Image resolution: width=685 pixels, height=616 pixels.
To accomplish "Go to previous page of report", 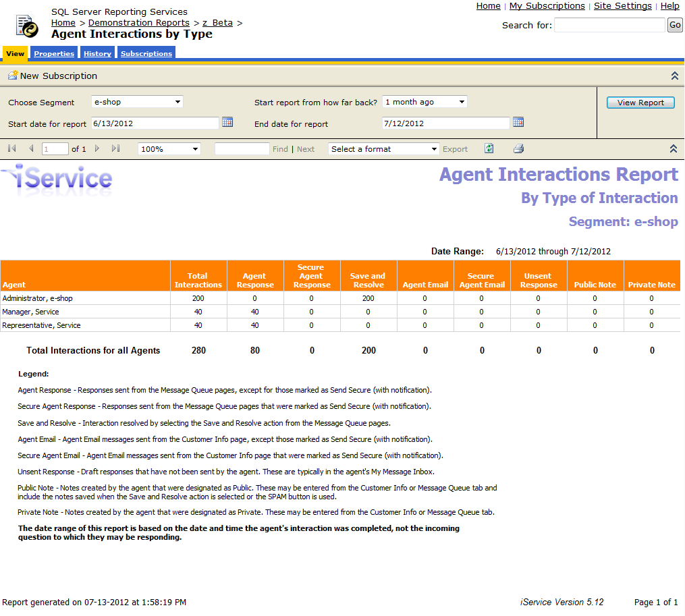I will pos(31,148).
